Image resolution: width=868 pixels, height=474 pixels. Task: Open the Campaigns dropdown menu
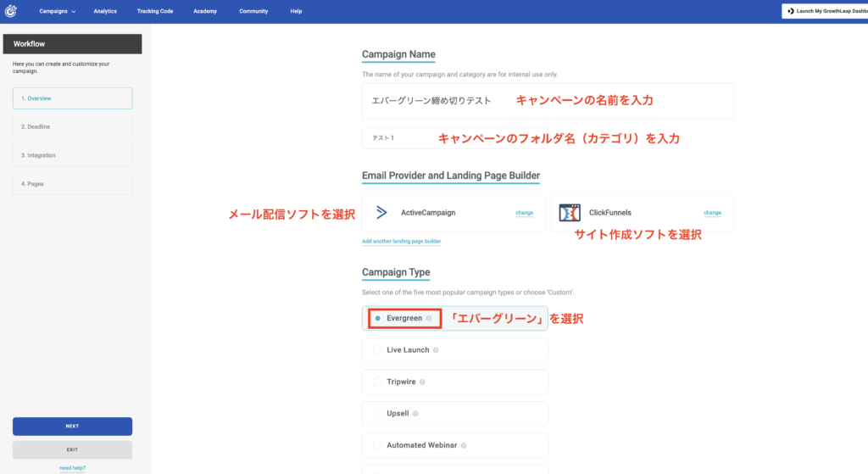click(57, 11)
